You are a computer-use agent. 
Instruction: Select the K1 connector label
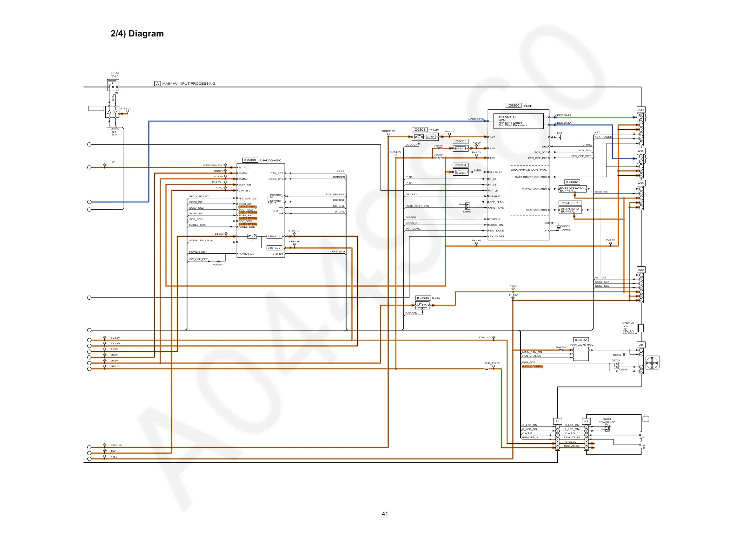coord(586,421)
